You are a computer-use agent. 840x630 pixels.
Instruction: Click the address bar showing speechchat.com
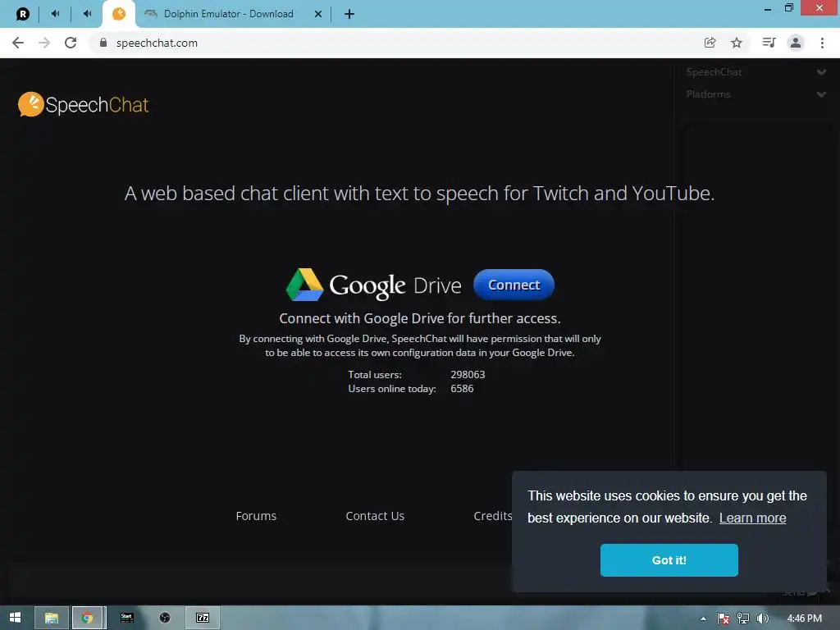tap(396, 43)
